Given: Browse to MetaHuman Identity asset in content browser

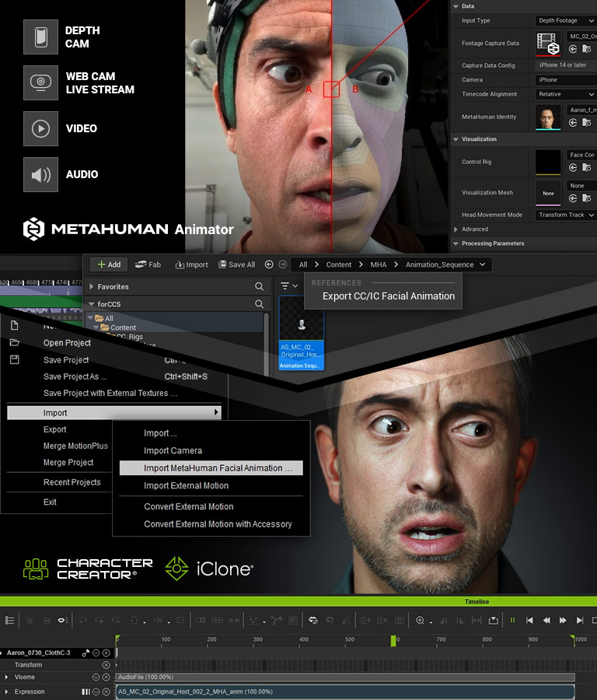Looking at the screenshot, I should [x=588, y=124].
